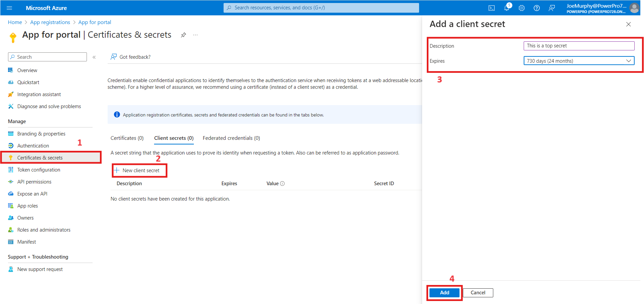This screenshot has height=304, width=644.
Task: Open the more options ellipsis beside title
Action: tap(196, 35)
